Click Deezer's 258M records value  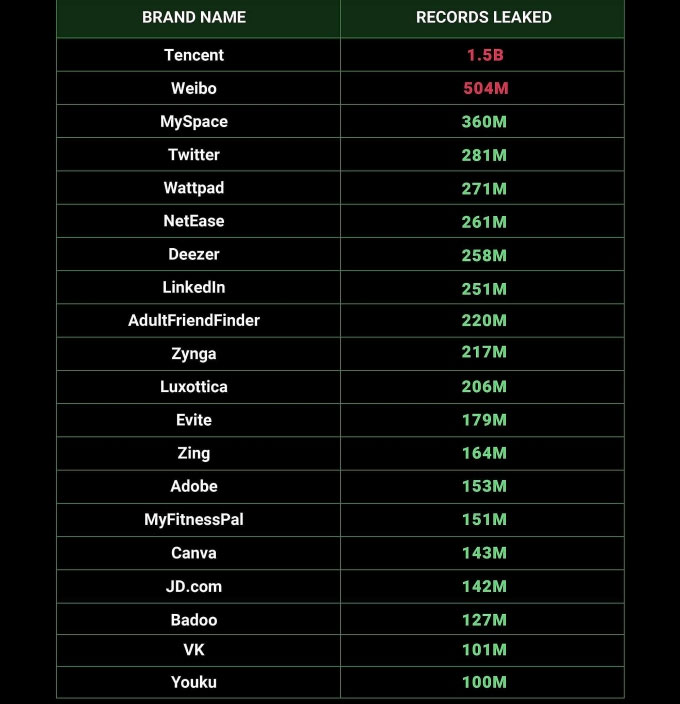click(485, 255)
